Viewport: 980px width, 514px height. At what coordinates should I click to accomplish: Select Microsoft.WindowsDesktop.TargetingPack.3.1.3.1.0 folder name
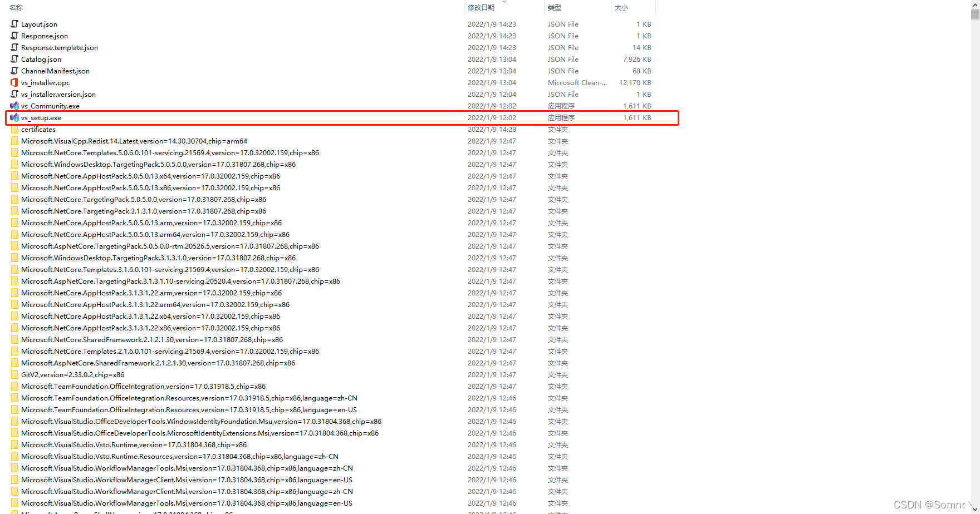158,258
